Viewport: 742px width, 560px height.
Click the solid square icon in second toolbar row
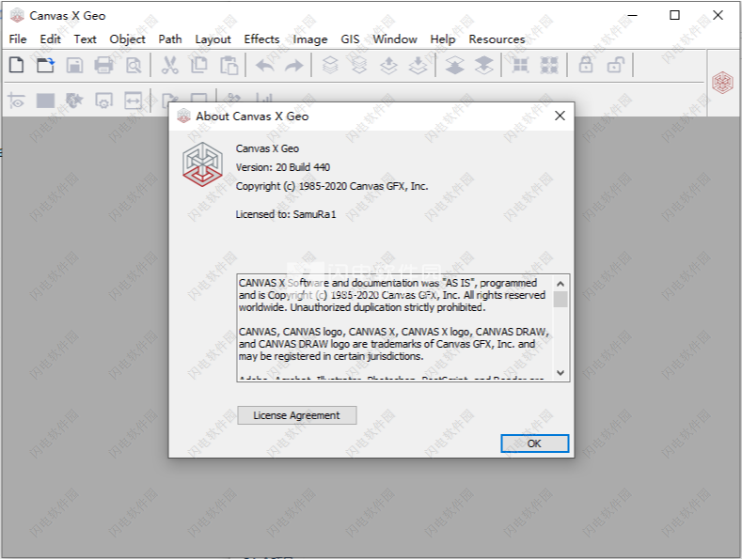[45, 101]
